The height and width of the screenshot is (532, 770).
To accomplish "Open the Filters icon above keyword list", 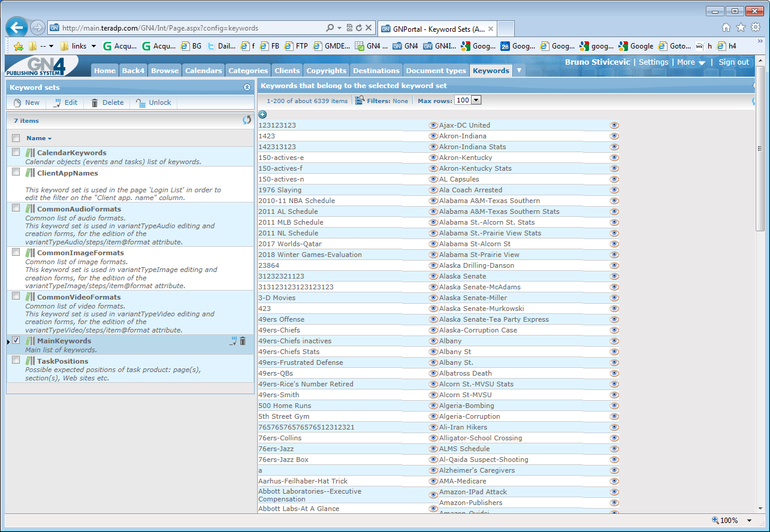I will pyautogui.click(x=360, y=100).
